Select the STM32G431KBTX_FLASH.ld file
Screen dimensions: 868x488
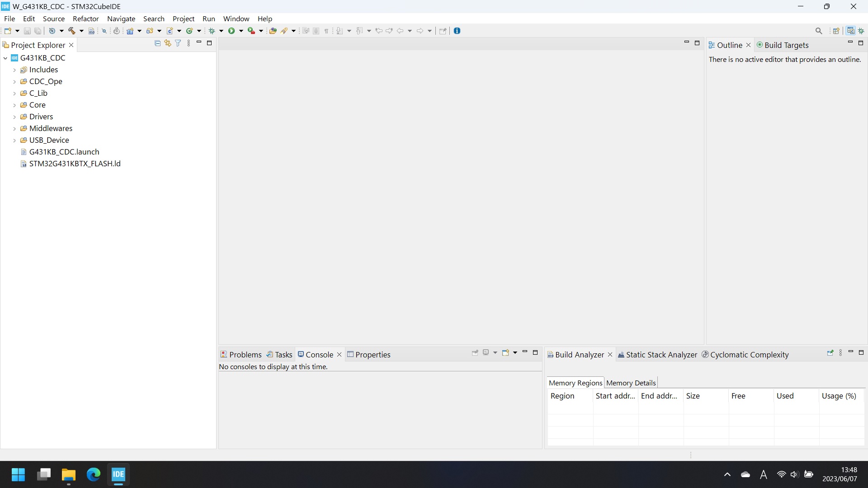click(75, 164)
